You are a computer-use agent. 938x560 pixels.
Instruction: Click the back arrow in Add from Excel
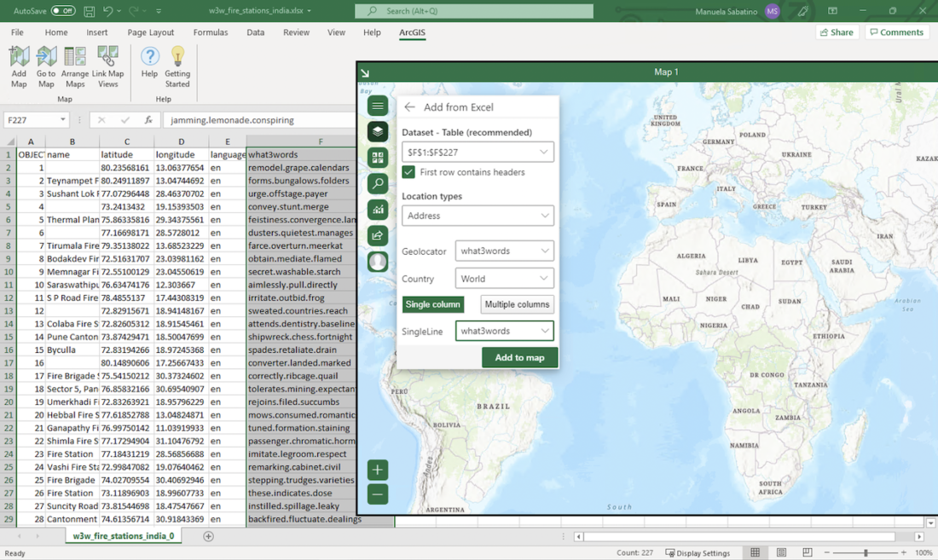click(409, 107)
